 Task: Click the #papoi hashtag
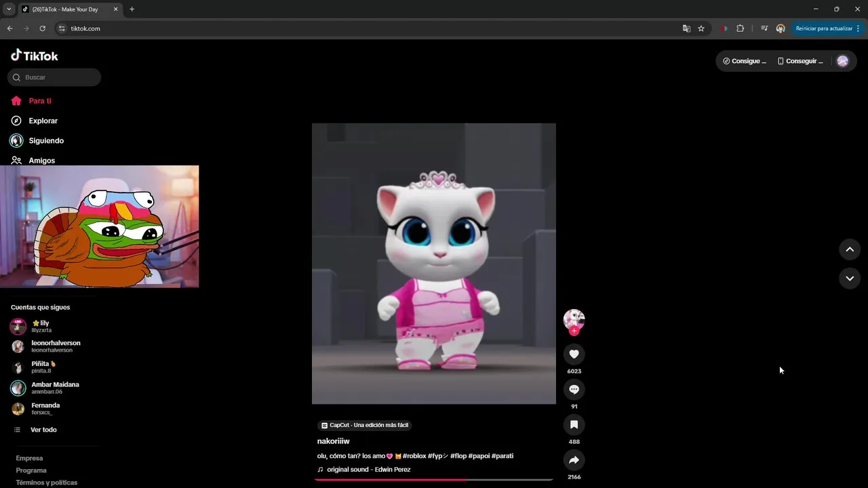(x=479, y=456)
